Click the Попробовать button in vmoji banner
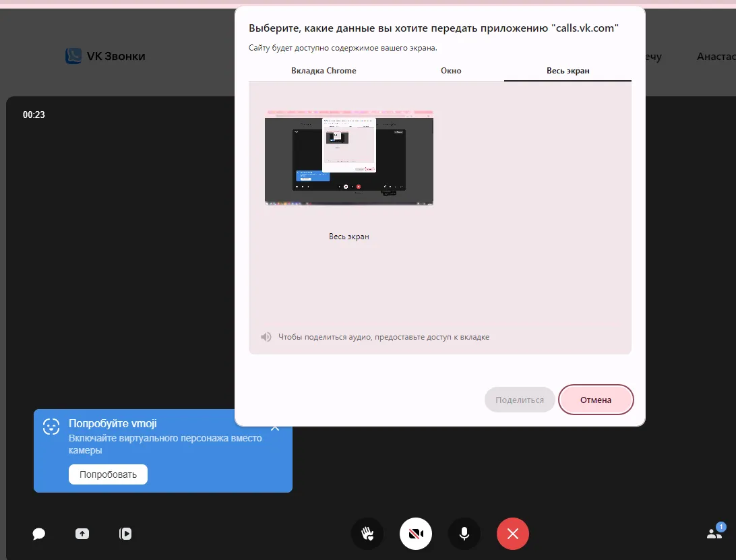The image size is (736, 560). [108, 474]
